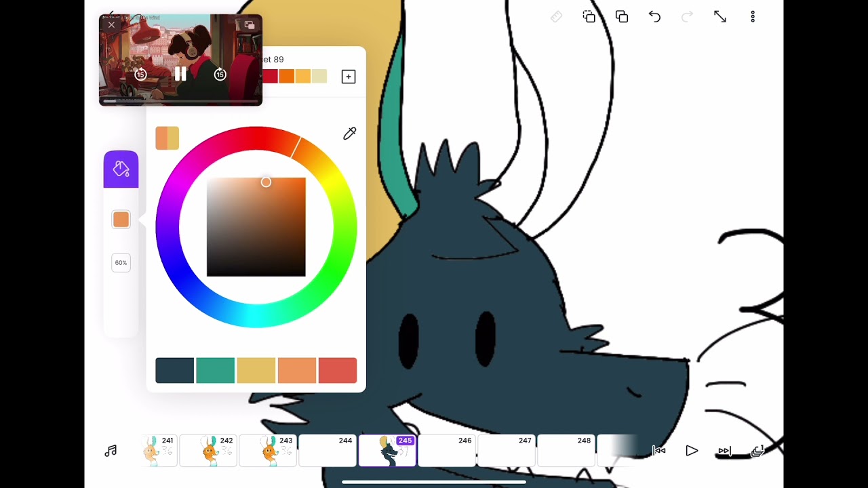Choose the bright orange top palette swatch

287,77
